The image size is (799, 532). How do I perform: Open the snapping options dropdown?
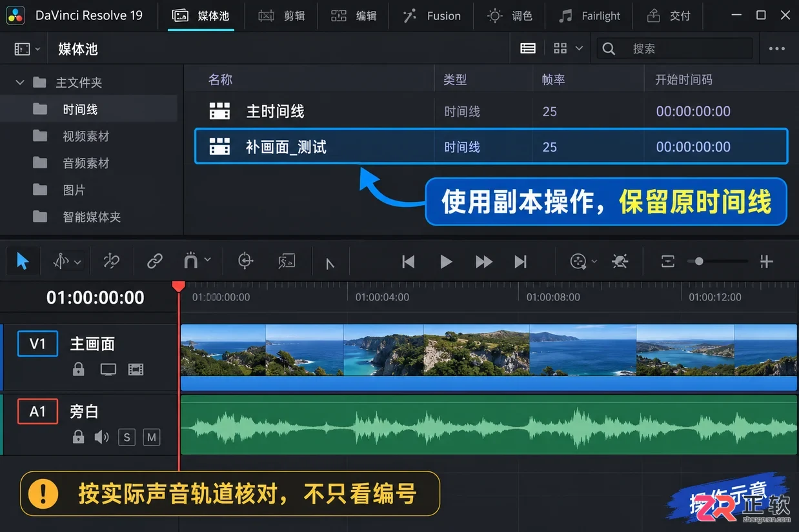pos(208,260)
